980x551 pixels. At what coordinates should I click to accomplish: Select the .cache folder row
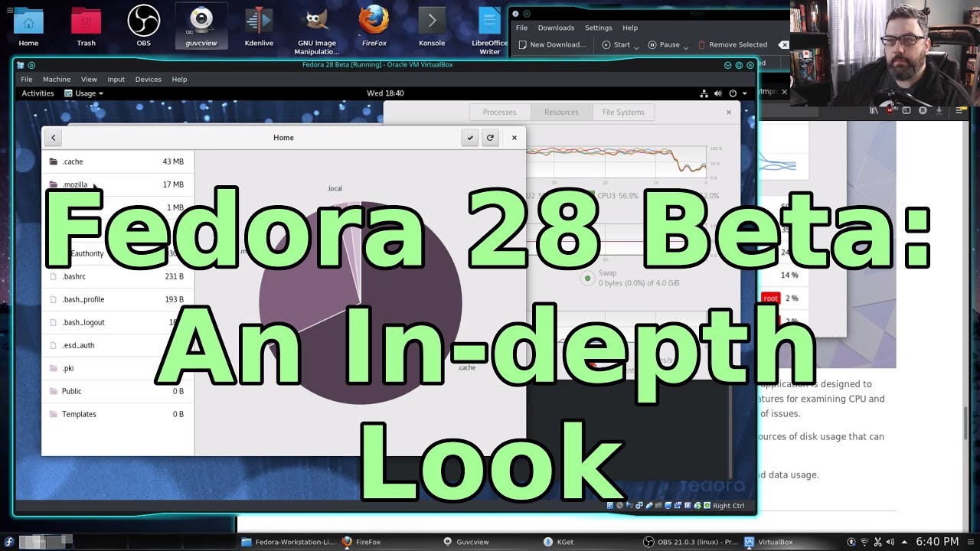tap(117, 161)
